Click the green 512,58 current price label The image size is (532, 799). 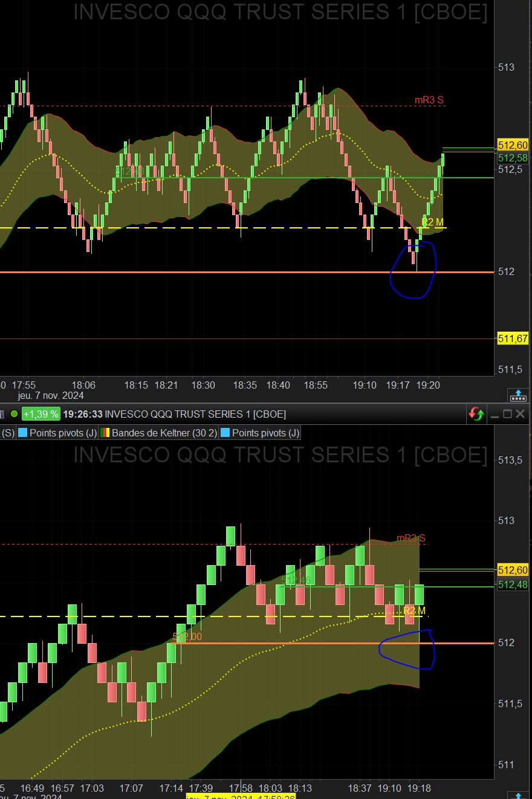tap(513, 158)
